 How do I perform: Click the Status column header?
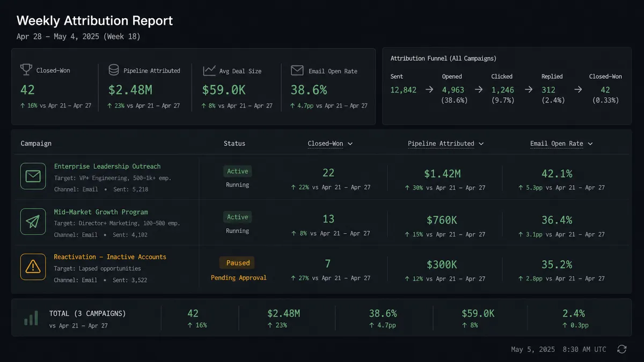click(x=235, y=144)
